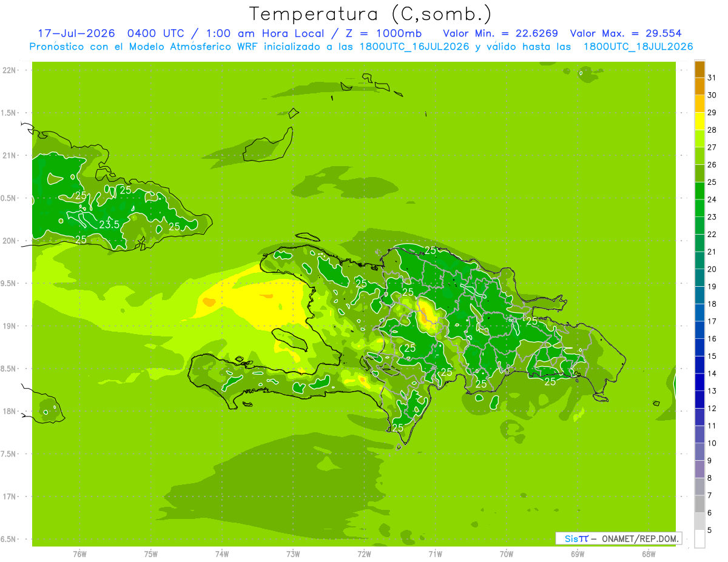Click valid-until time "1800UTC_18JUL2026"
The width and height of the screenshot is (728, 562).
pyautogui.click(x=638, y=47)
